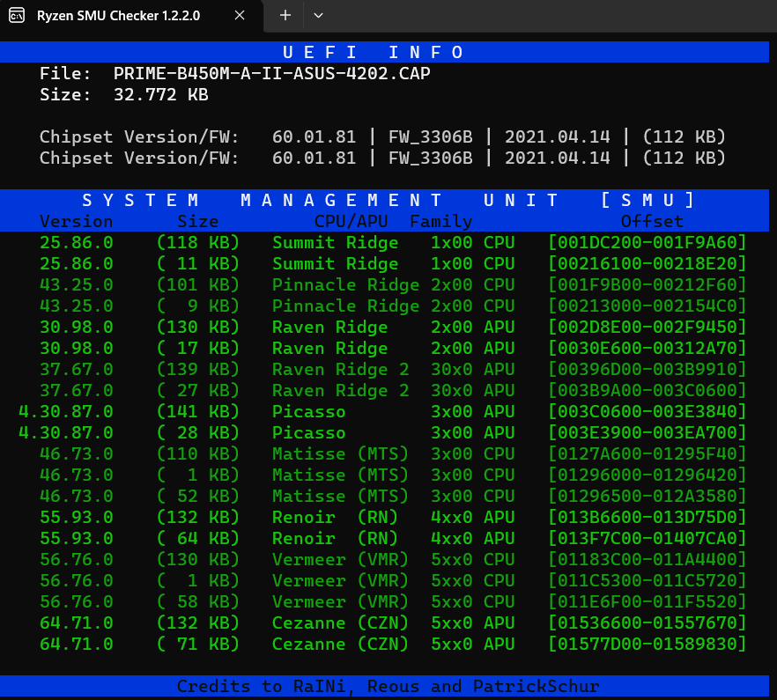Viewport: 777px width, 700px height.
Task: Click offset [01536600-01557670]
Action: [647, 623]
